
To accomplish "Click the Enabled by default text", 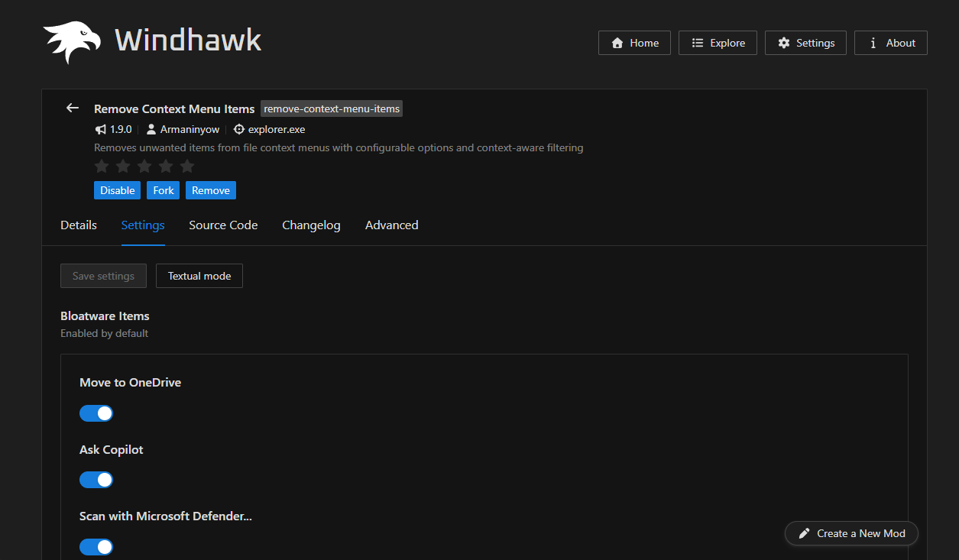I will [104, 333].
